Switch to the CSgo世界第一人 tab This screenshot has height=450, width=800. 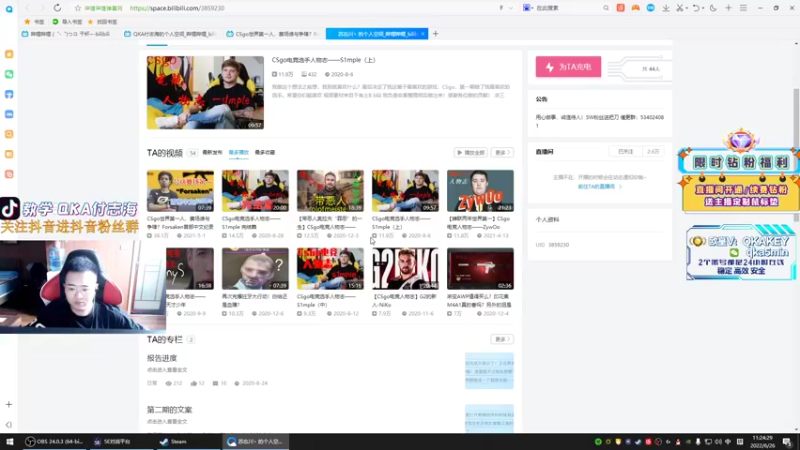[x=273, y=34]
